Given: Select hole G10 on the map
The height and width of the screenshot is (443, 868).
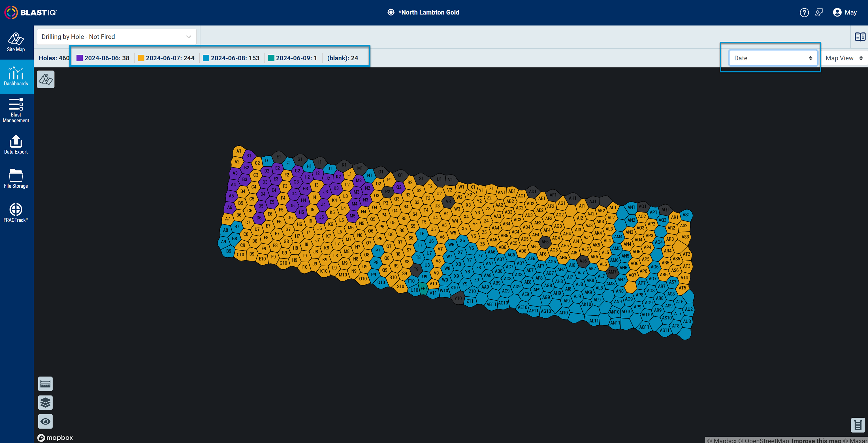Looking at the screenshot, I should tap(283, 263).
